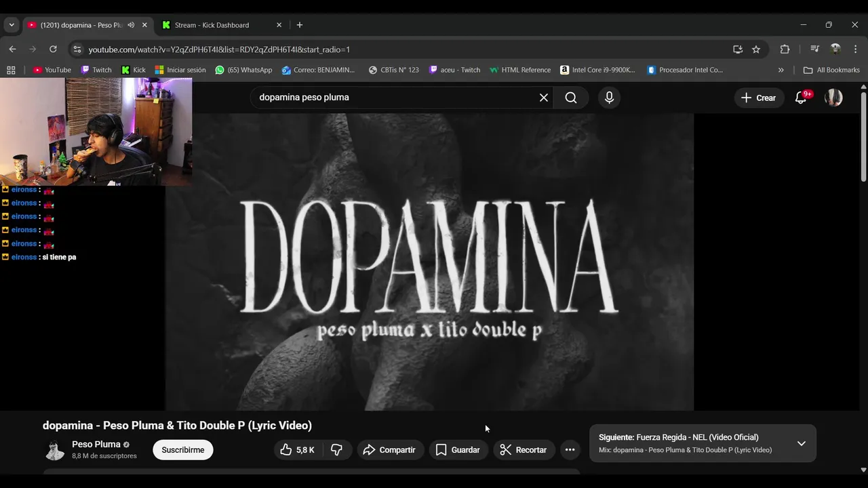This screenshot has width=868, height=488.
Task: Run search with the magnifier button
Action: point(571,98)
